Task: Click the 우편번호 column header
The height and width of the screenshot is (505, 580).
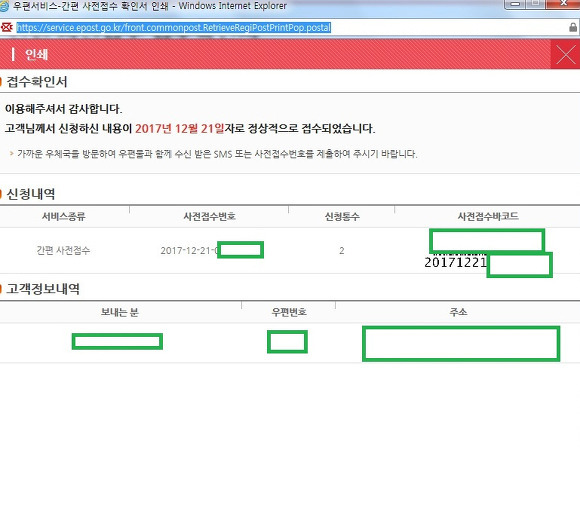Action: [289, 312]
